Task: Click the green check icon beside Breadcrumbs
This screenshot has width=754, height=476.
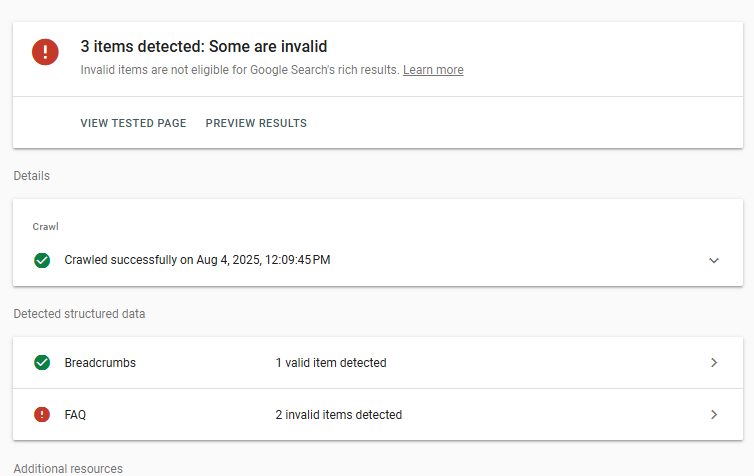Action: tap(42, 363)
